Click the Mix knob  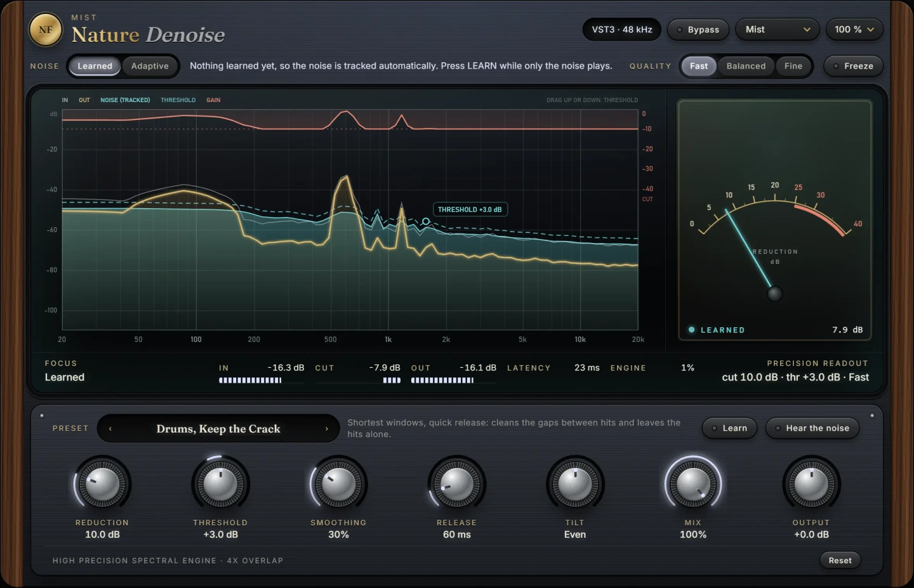[x=693, y=485]
